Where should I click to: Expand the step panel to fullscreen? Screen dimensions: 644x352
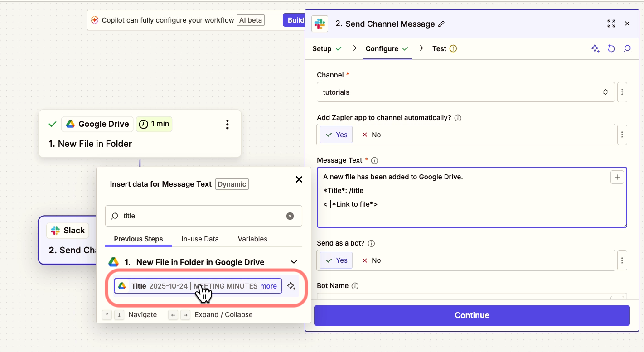click(x=611, y=24)
